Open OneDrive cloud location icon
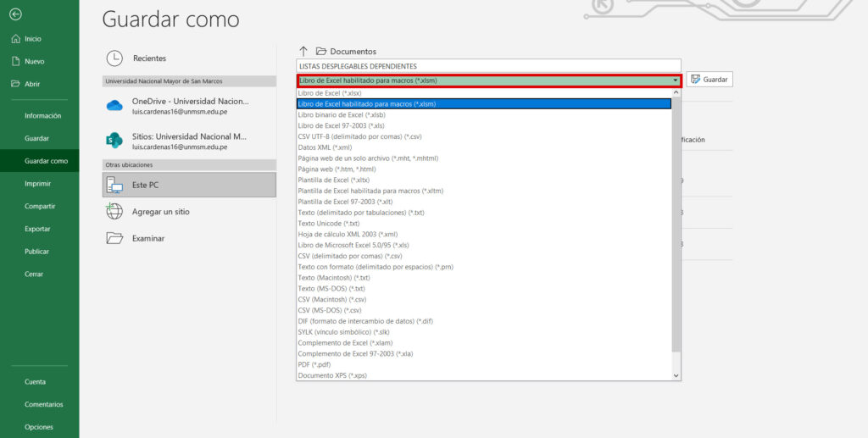The height and width of the screenshot is (438, 868). [114, 106]
